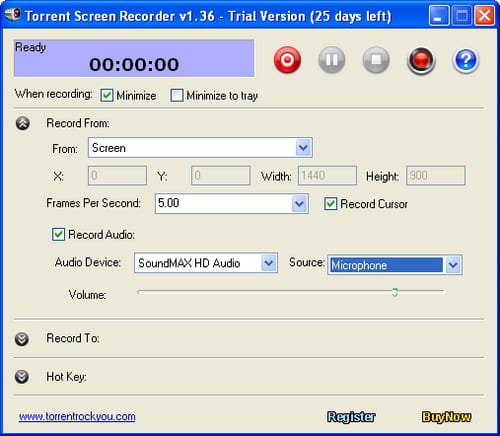This screenshot has height=436, width=500.
Task: Click the gray pause button
Action: click(332, 60)
